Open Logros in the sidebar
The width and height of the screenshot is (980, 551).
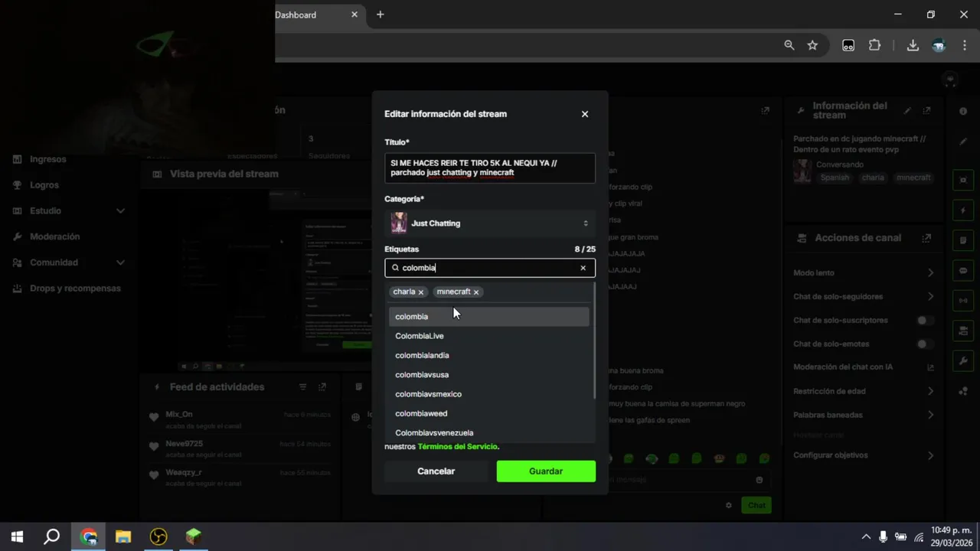pyautogui.click(x=44, y=185)
